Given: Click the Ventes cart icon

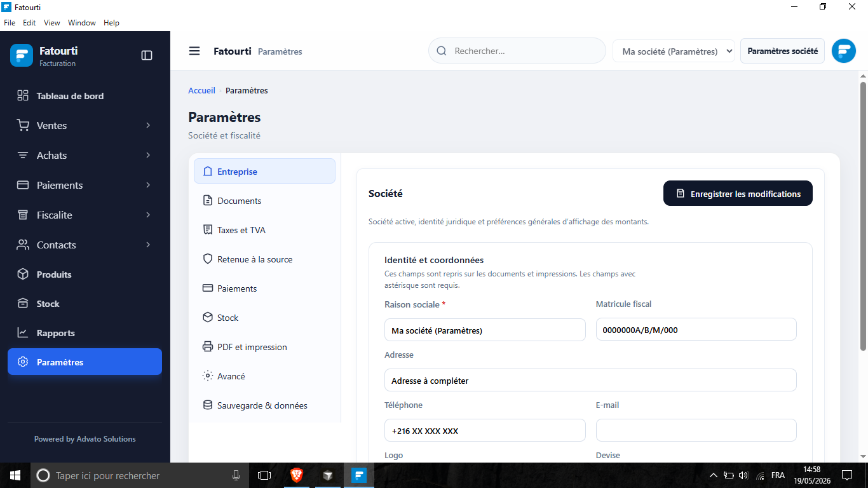Looking at the screenshot, I should [x=23, y=125].
